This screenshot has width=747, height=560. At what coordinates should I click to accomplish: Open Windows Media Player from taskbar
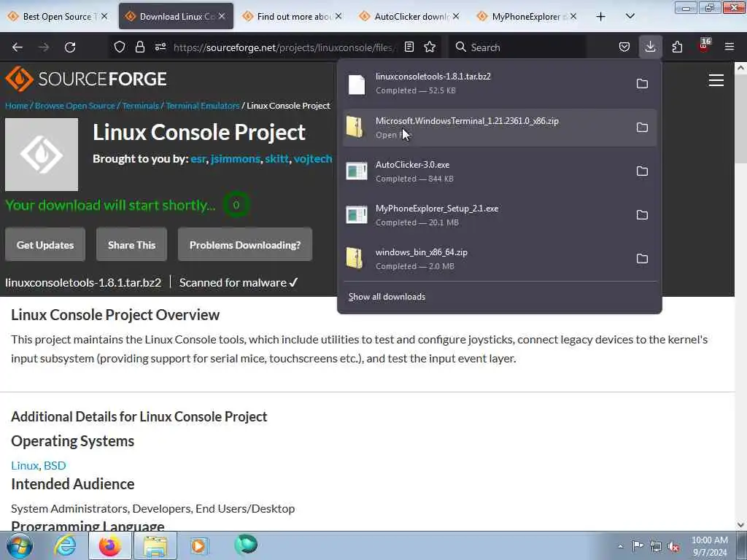pos(199,545)
